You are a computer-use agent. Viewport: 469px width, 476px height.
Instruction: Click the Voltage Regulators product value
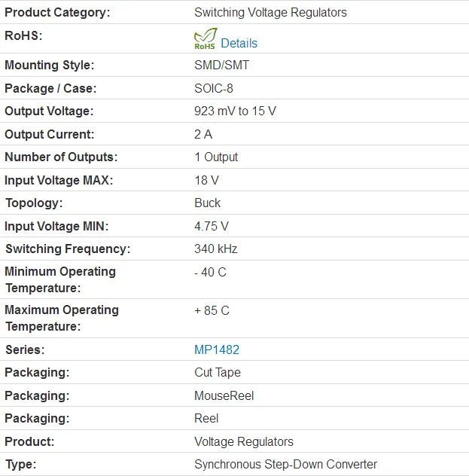click(244, 441)
